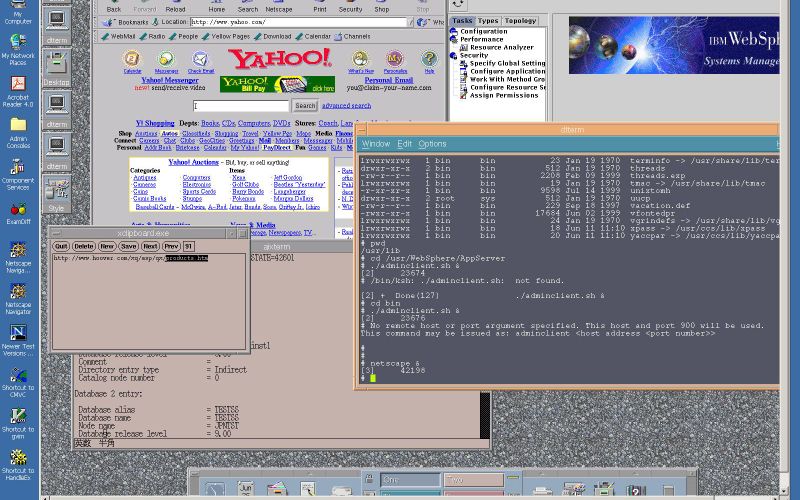Switch to workspace One in CDE panel
This screenshot has width=800, height=500.
[x=410, y=480]
